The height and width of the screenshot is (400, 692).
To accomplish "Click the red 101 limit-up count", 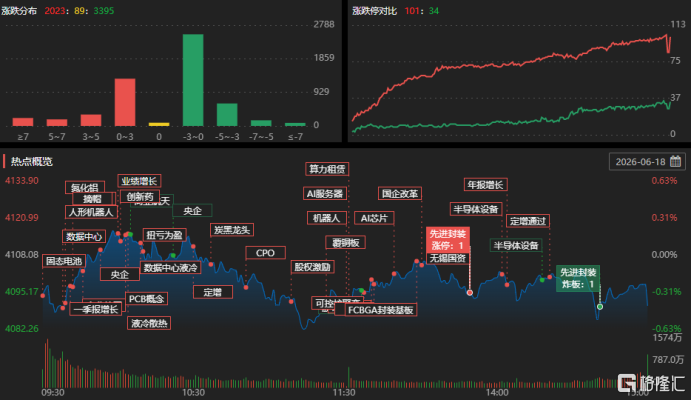I will point(412,11).
